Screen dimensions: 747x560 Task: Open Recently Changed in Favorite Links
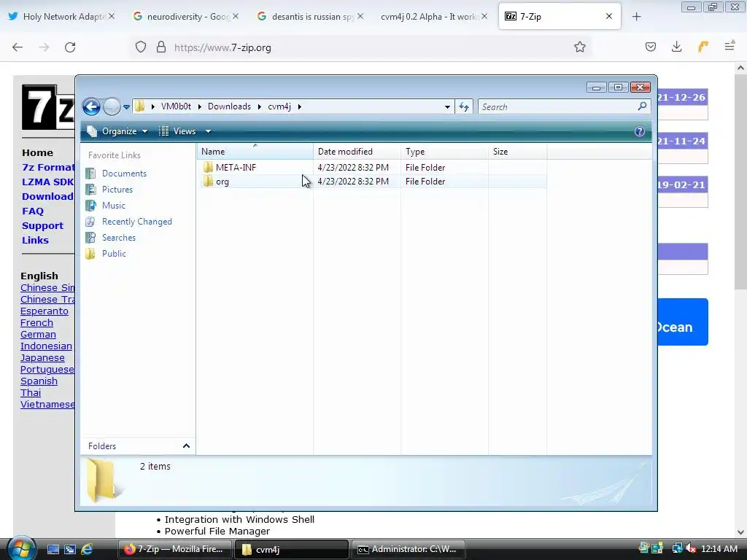tap(136, 222)
